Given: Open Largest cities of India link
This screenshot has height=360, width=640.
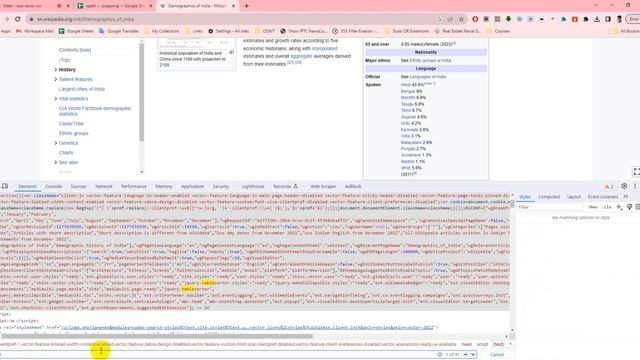Looking at the screenshot, I should coord(82,89).
